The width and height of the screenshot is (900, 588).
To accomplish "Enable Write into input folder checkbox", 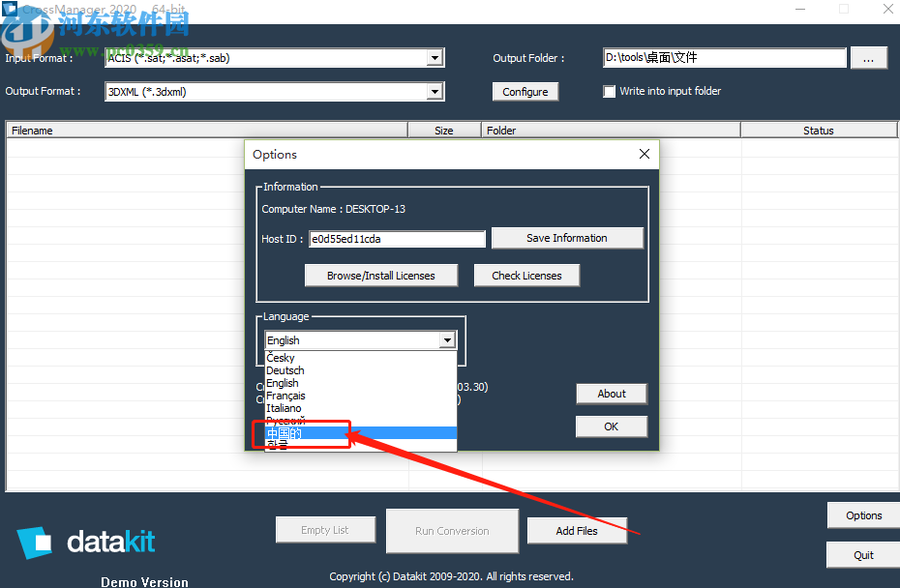I will 609,91.
